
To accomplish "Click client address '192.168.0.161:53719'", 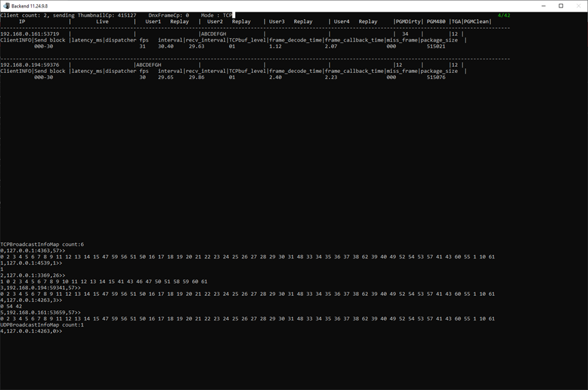I will (x=29, y=34).
